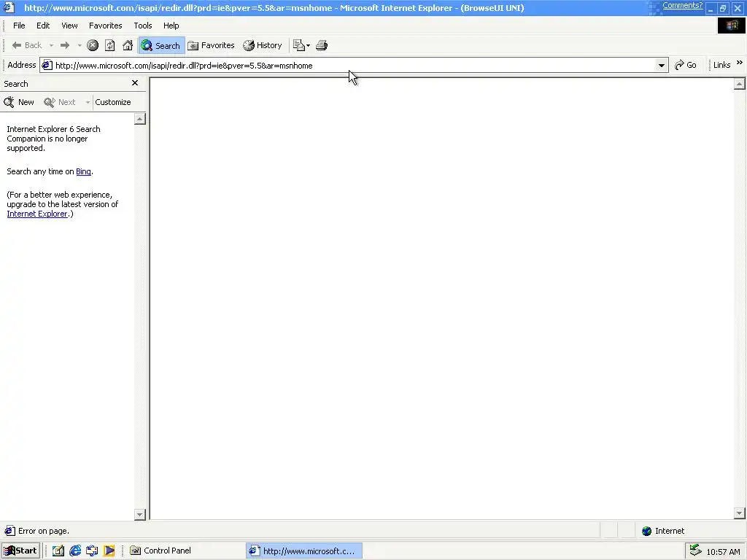Open the Help menu
This screenshot has width=747, height=560.
(x=171, y=26)
